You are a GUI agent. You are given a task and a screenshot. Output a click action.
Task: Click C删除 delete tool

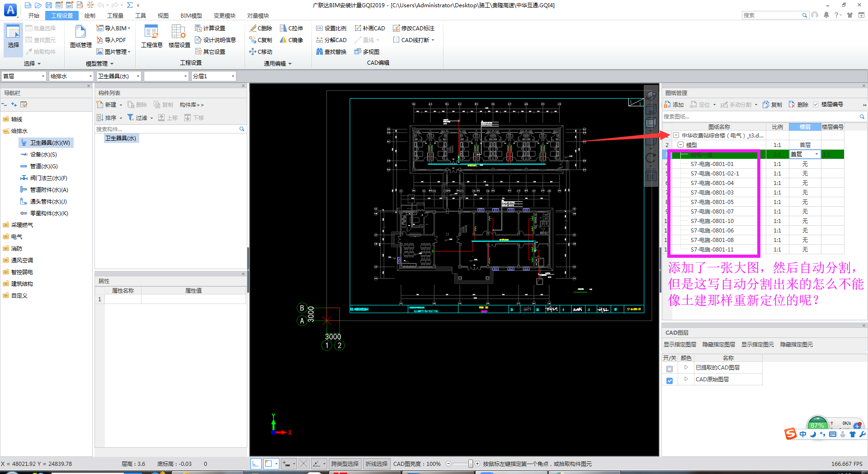coord(261,28)
